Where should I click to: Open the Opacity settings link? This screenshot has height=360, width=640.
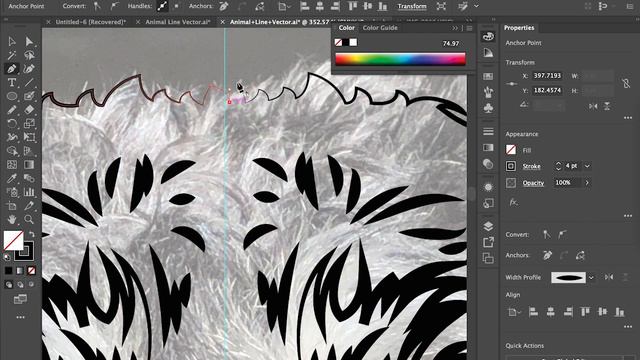tap(533, 183)
